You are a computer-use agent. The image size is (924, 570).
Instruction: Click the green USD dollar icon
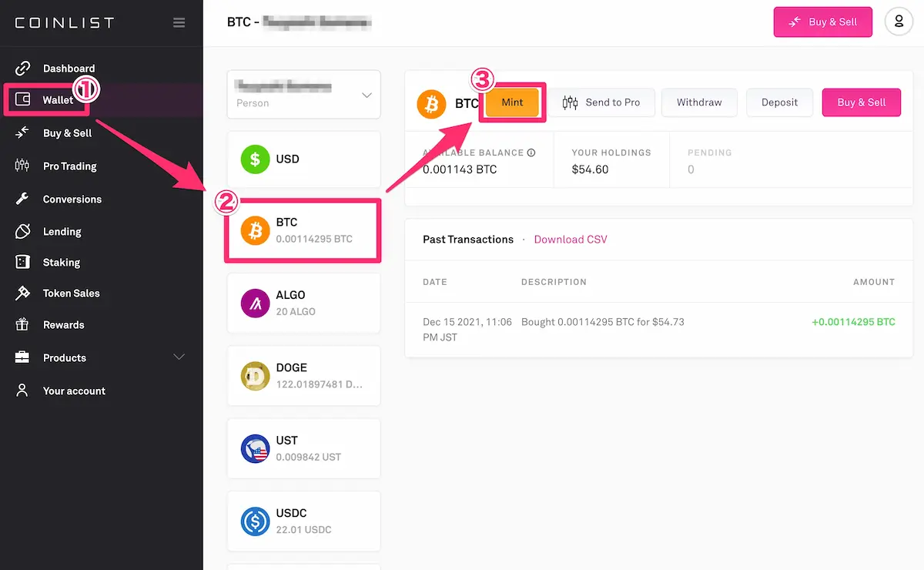pos(255,159)
